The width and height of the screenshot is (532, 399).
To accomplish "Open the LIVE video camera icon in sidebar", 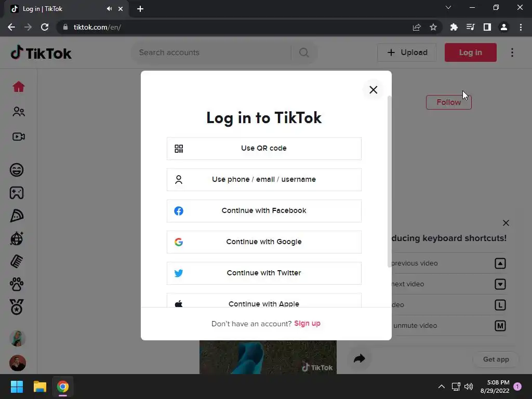I will tap(19, 137).
